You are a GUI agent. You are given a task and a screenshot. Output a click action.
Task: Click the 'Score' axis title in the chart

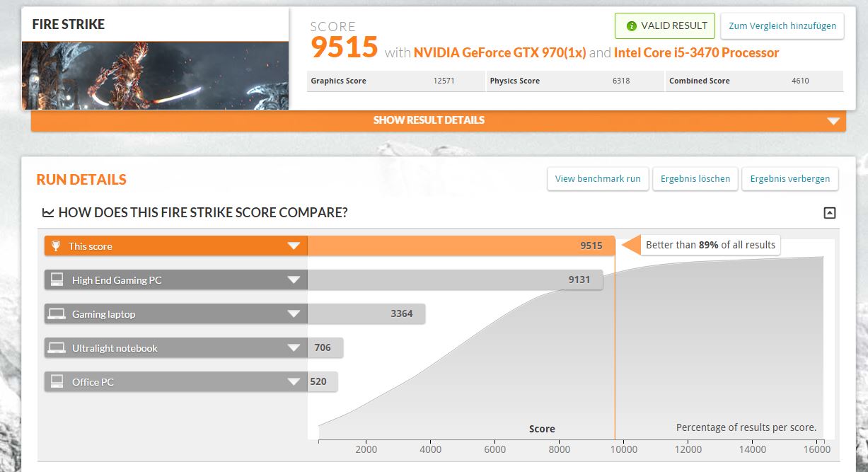542,429
